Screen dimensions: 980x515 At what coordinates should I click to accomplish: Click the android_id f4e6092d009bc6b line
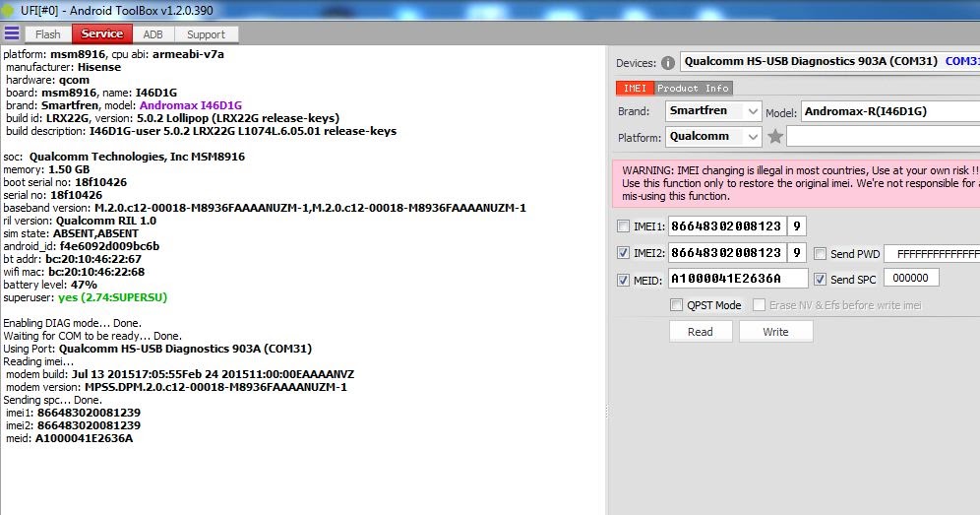coord(82,246)
